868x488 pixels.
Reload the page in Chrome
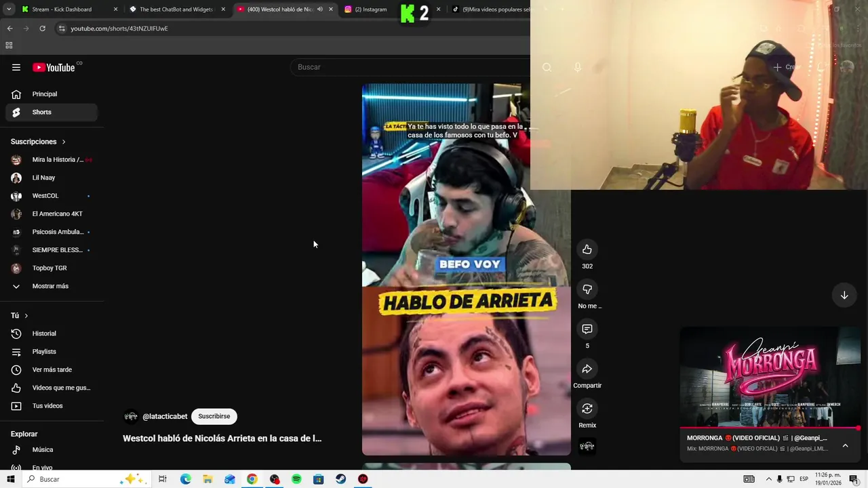42,28
